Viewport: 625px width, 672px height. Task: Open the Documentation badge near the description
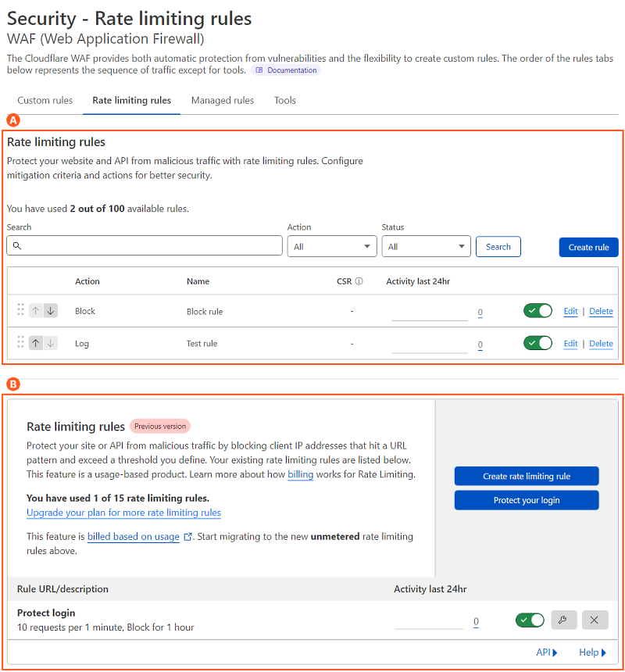coord(285,70)
